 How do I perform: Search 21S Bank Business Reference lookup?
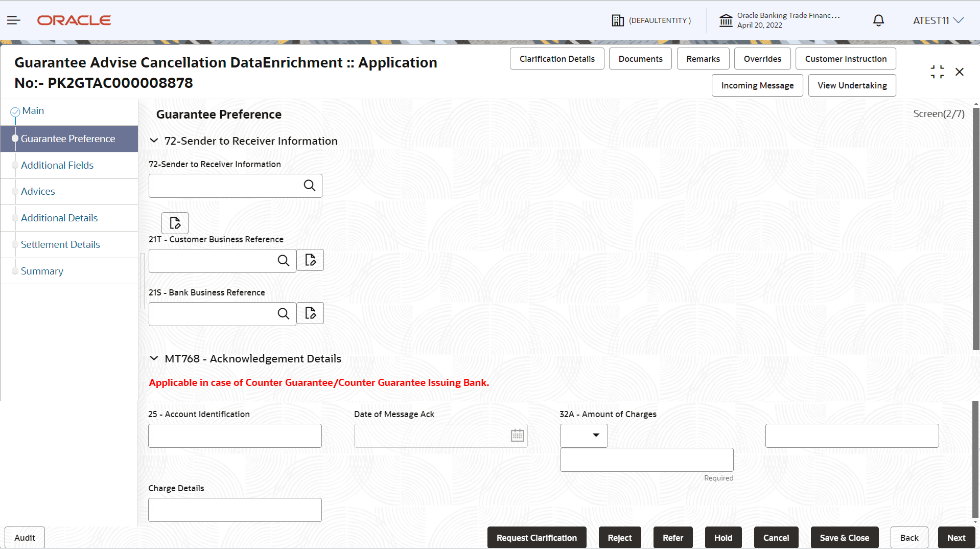[x=284, y=314]
